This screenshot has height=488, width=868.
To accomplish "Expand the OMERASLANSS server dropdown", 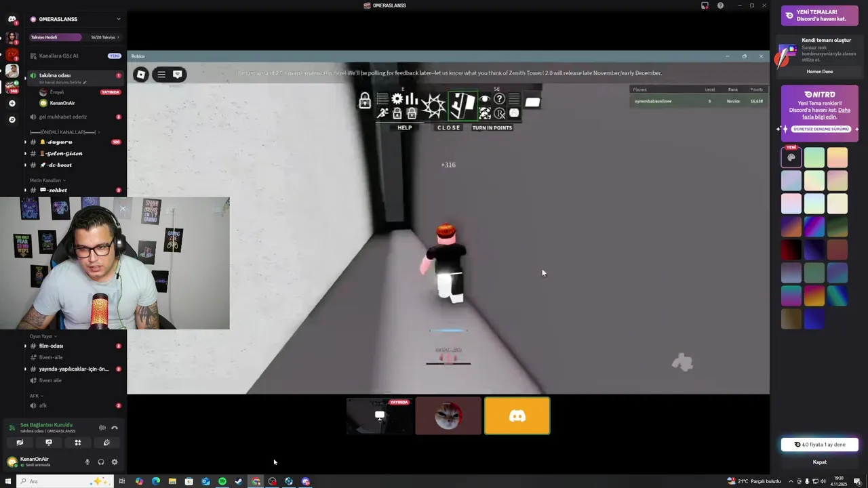I will (118, 19).
